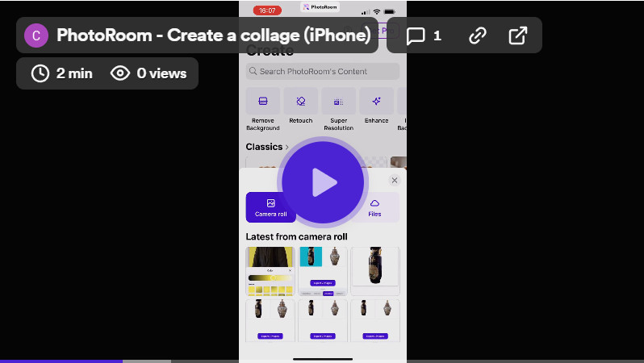Expand the Classics section chevron
This screenshot has width=644, height=363.
point(287,147)
